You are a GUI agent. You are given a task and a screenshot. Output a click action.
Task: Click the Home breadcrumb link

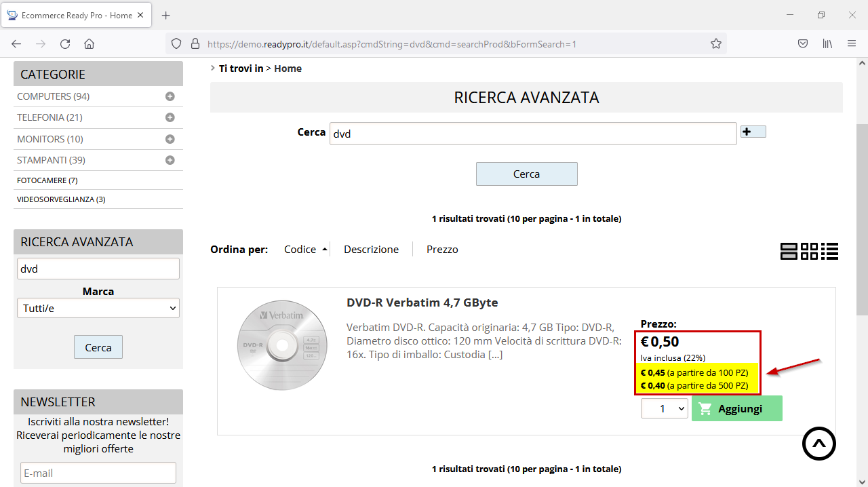pyautogui.click(x=288, y=69)
